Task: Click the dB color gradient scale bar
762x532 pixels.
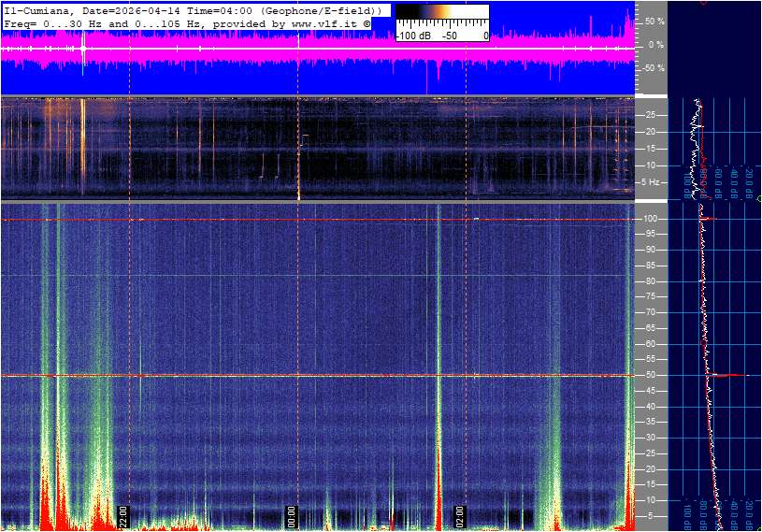Action: [442, 11]
